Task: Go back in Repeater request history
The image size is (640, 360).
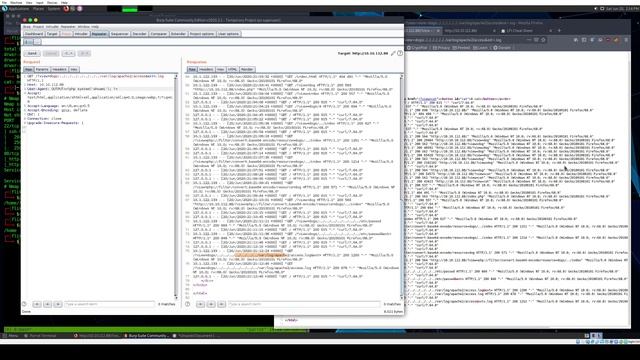Action: 68,53
